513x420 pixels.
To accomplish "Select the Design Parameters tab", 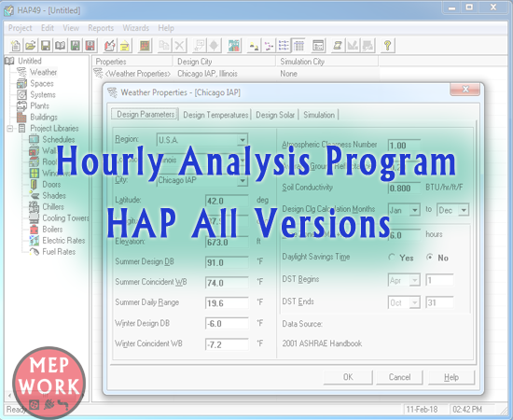I will click(146, 114).
